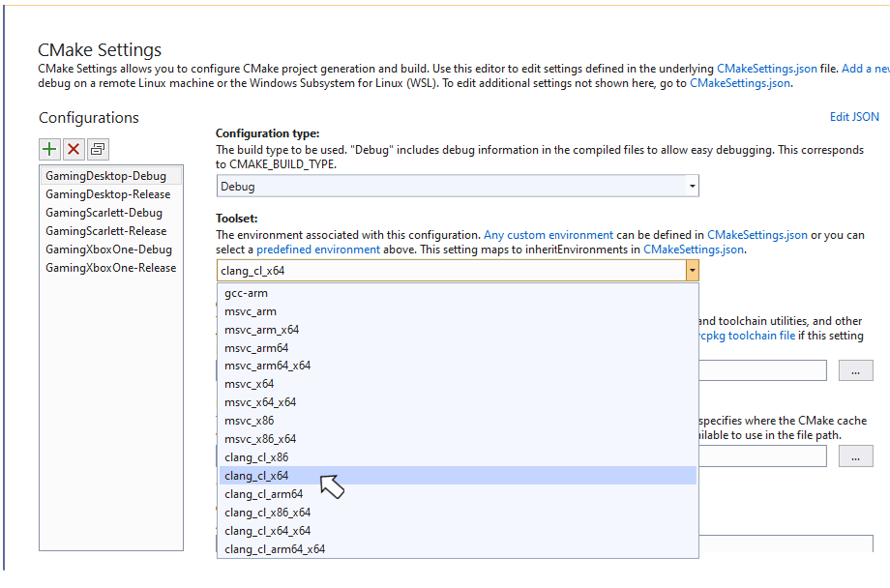Choose gcc-arm from the toolset list
Screen dimensions: 890x588
[458, 293]
